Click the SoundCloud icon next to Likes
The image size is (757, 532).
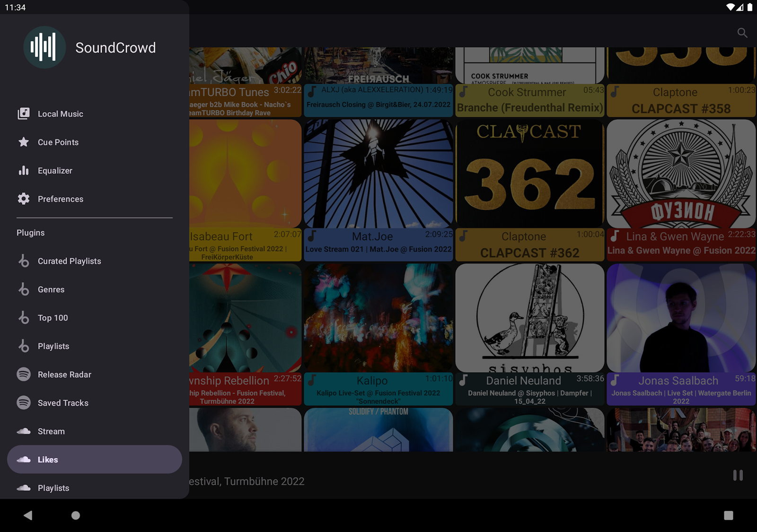(x=24, y=459)
